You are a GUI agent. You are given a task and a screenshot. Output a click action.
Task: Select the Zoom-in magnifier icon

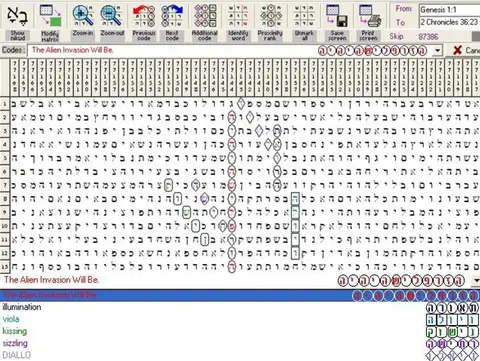point(83,16)
